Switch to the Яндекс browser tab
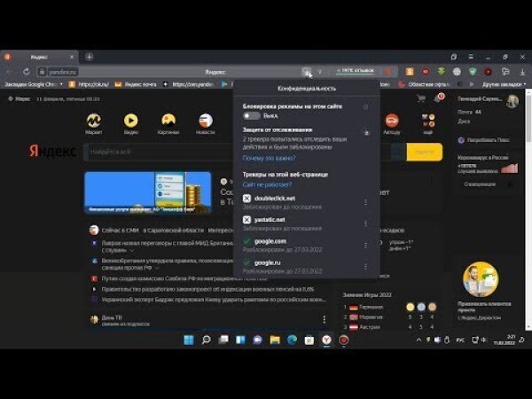The width and height of the screenshot is (532, 399). (44, 57)
